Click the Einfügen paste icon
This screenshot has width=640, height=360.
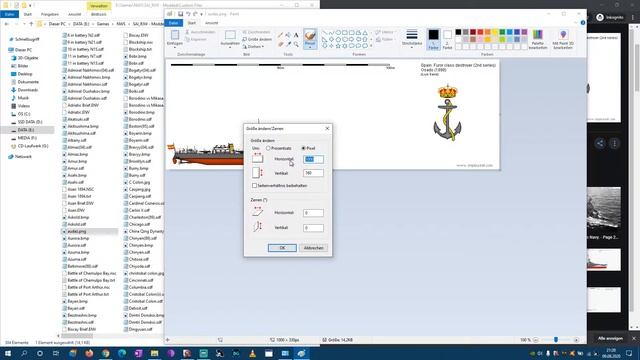click(x=175, y=35)
